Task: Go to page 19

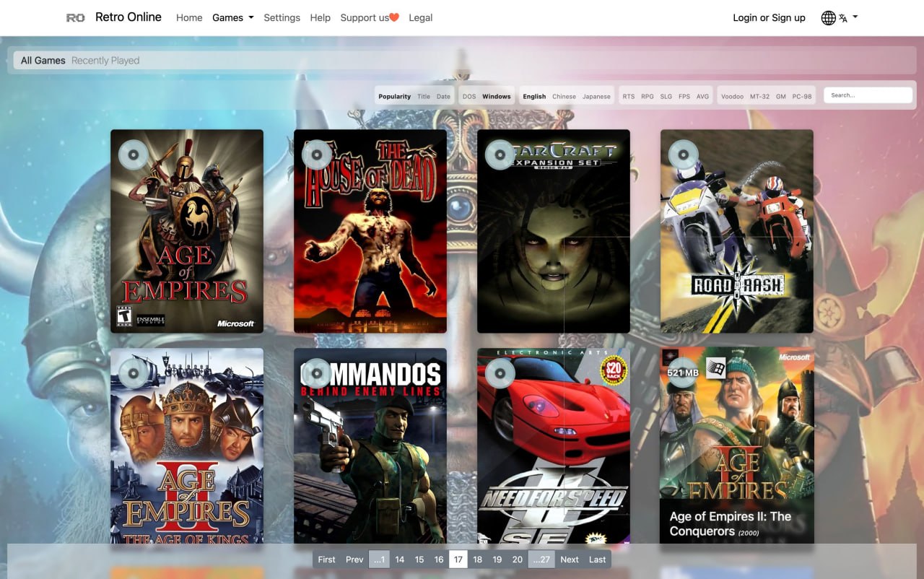Action: coord(497,560)
